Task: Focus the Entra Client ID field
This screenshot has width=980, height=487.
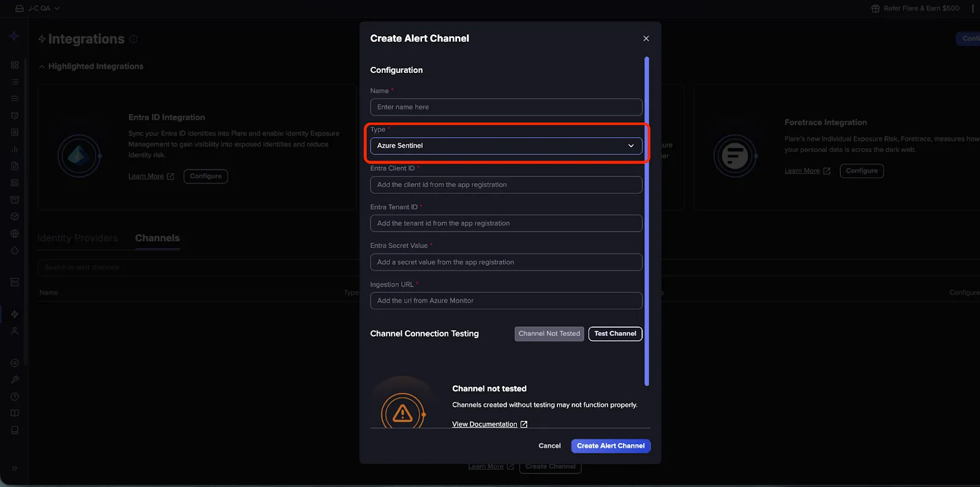Action: [x=506, y=185]
